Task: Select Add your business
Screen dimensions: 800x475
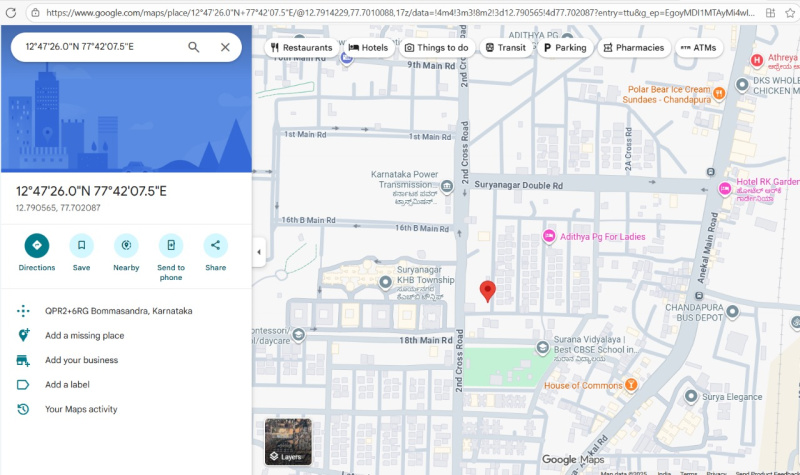Action: (81, 360)
